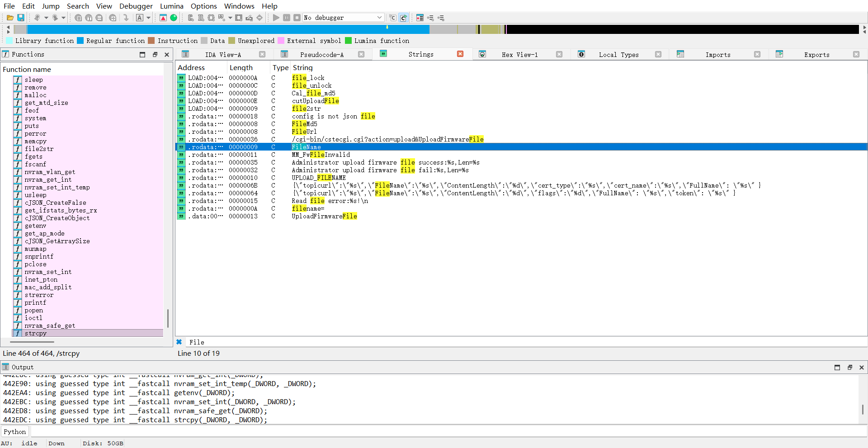The height and width of the screenshot is (448, 868).
Task: Select the cutUploadFile string entry
Action: click(315, 101)
